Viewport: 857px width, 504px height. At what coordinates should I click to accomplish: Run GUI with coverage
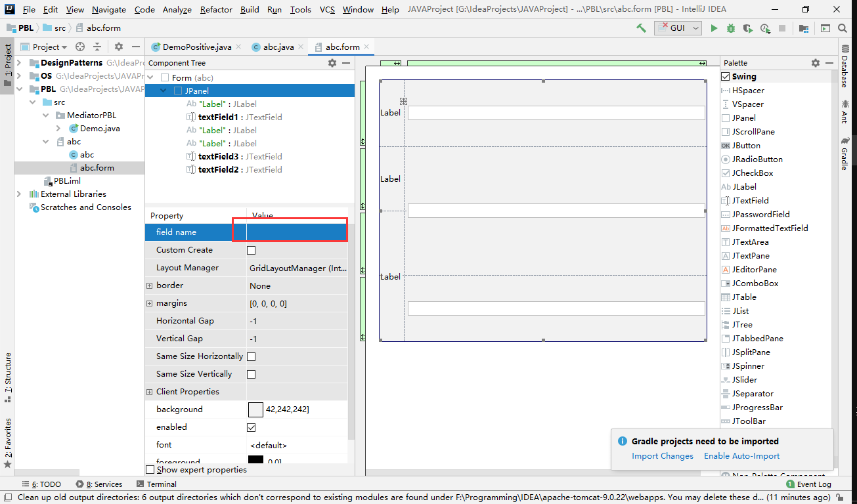click(x=747, y=28)
